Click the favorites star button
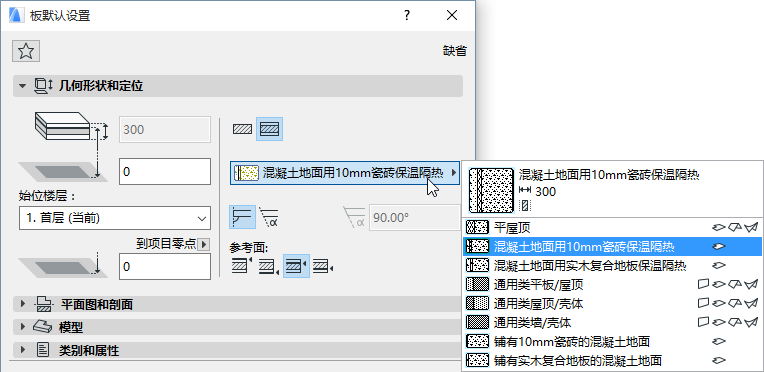 tap(25, 51)
